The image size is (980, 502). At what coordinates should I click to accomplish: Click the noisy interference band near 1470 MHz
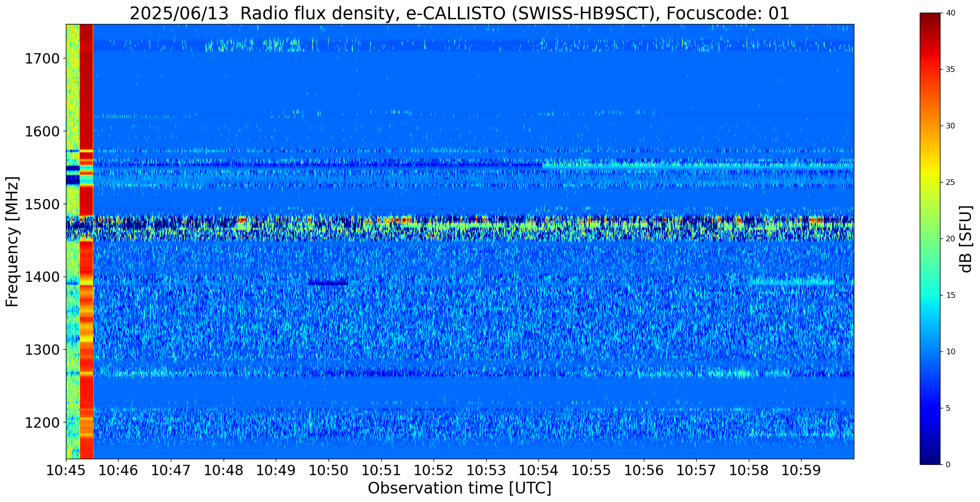(x=459, y=228)
